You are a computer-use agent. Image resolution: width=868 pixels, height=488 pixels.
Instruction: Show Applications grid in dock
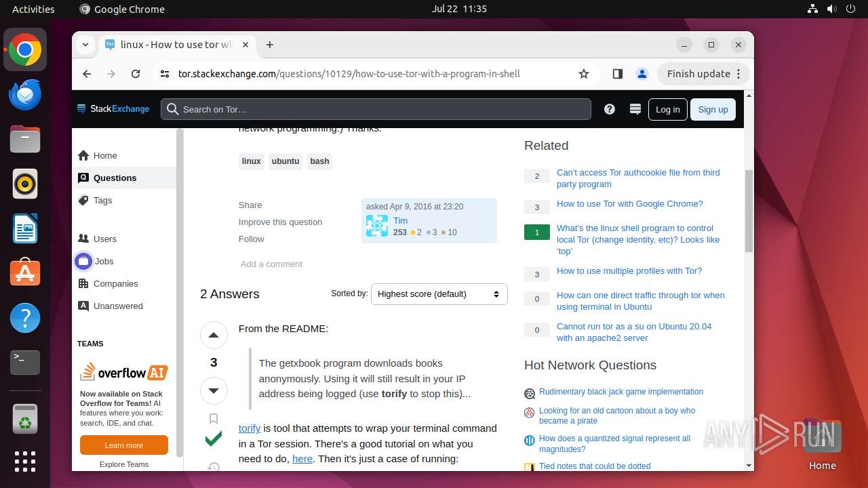pos(25,461)
